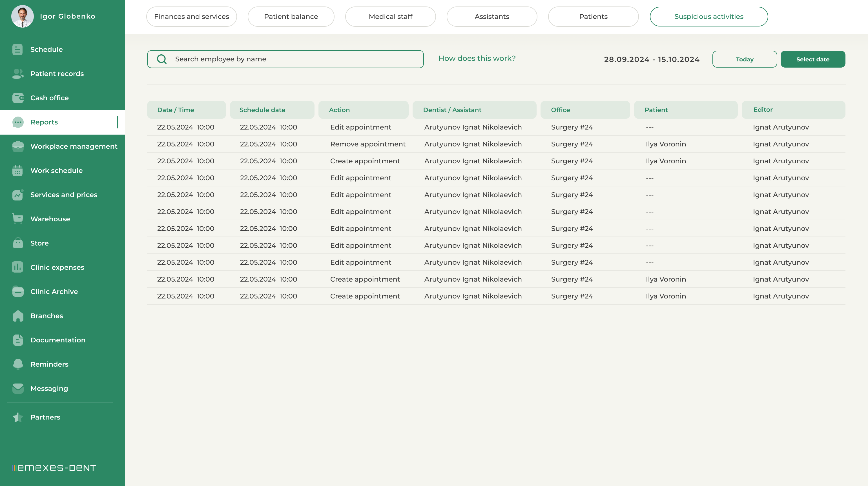Switch to the Assistants tab
The width and height of the screenshot is (868, 486).
[491, 17]
